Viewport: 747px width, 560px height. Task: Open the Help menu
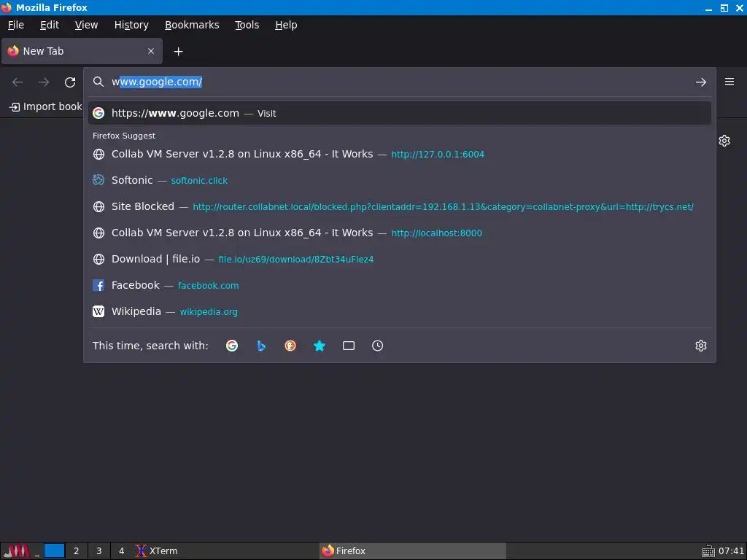[x=286, y=25]
